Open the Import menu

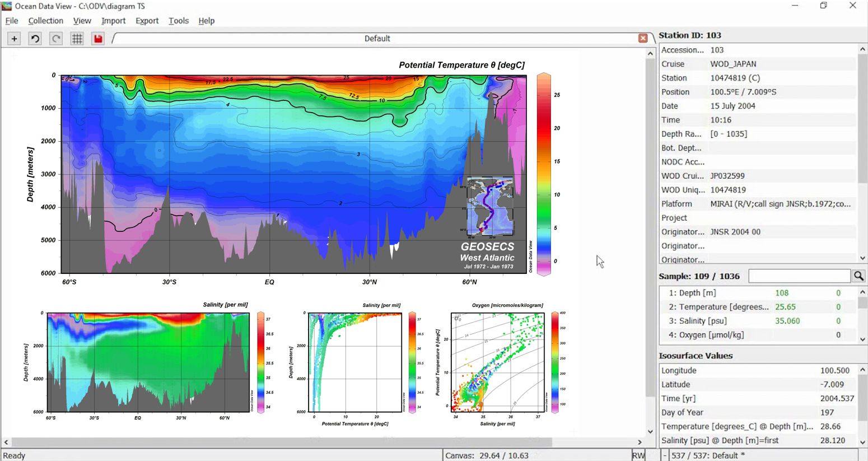[x=113, y=21]
